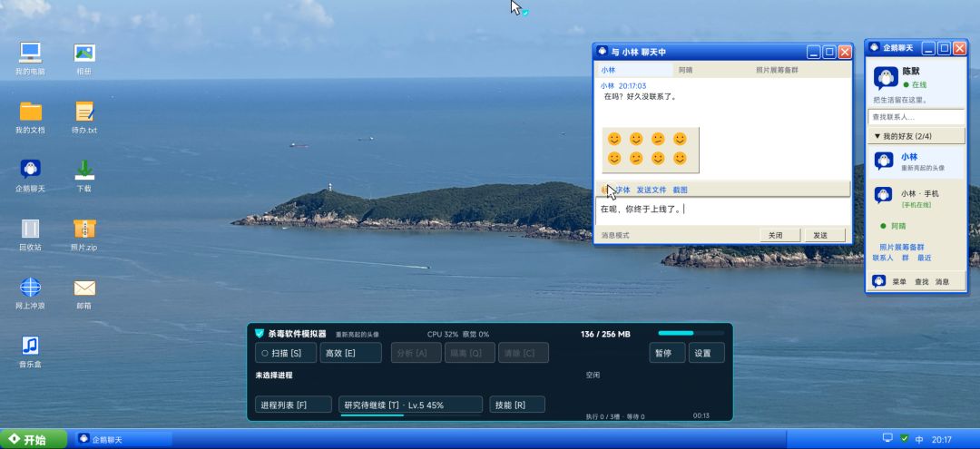Viewport: 980px width, 449px height.
Task: Open the 下载 downloads icon
Action: pyautogui.click(x=84, y=170)
